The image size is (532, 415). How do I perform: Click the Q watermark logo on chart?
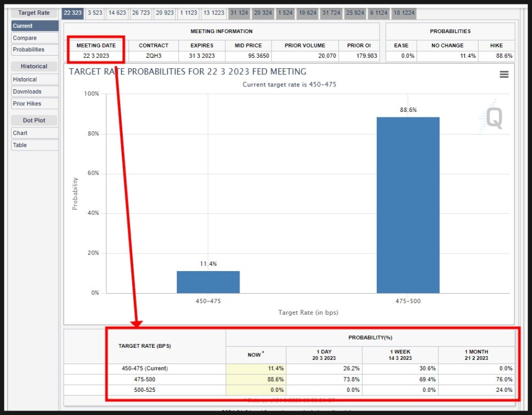(x=492, y=117)
